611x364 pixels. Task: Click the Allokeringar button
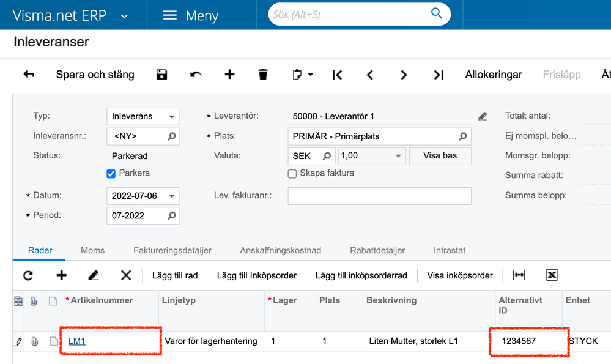494,75
